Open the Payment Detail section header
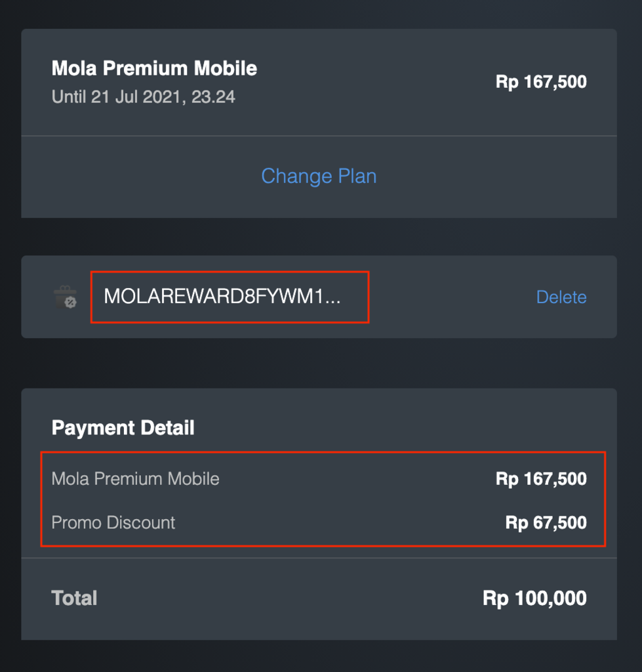The image size is (642, 672). (x=123, y=427)
